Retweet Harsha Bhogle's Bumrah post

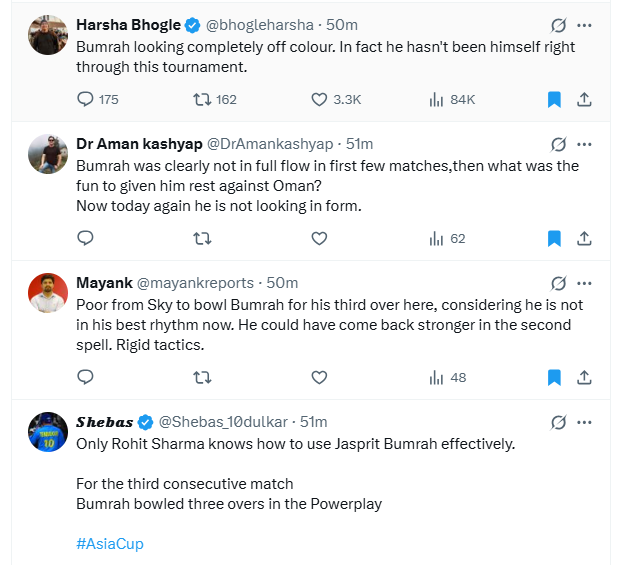point(202,99)
